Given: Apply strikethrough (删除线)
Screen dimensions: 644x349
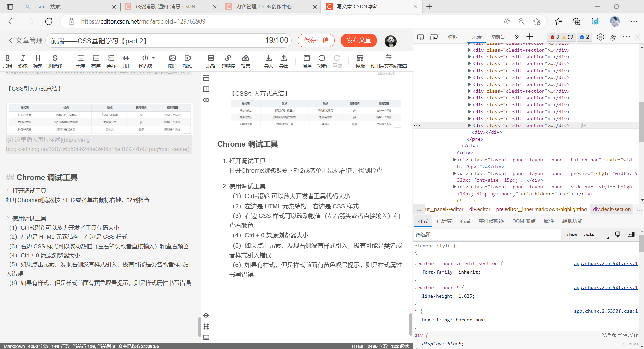Looking at the screenshot, I should tap(55, 61).
